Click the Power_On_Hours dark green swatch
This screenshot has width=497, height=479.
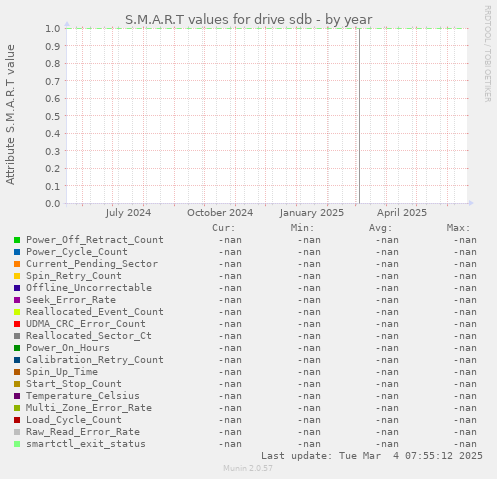point(17,348)
